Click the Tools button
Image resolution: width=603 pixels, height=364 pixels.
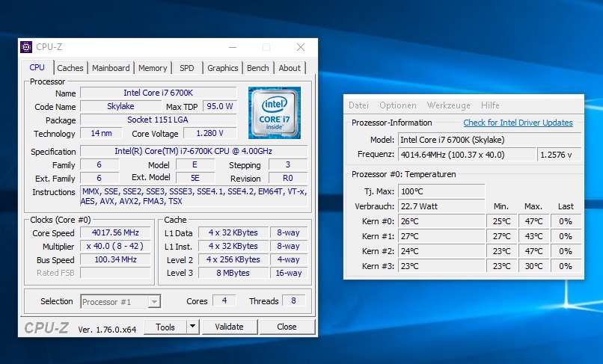pyautogui.click(x=165, y=327)
